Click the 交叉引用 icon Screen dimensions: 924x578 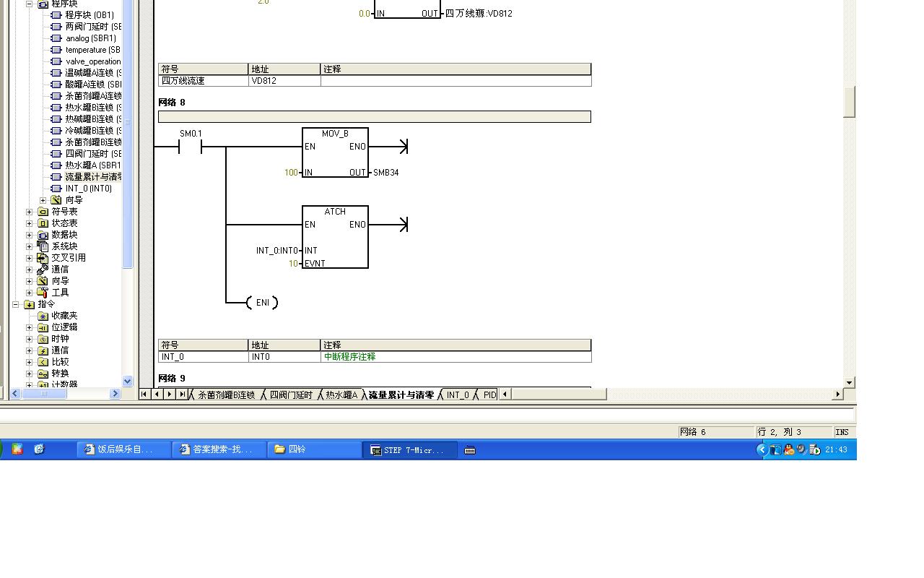43,258
